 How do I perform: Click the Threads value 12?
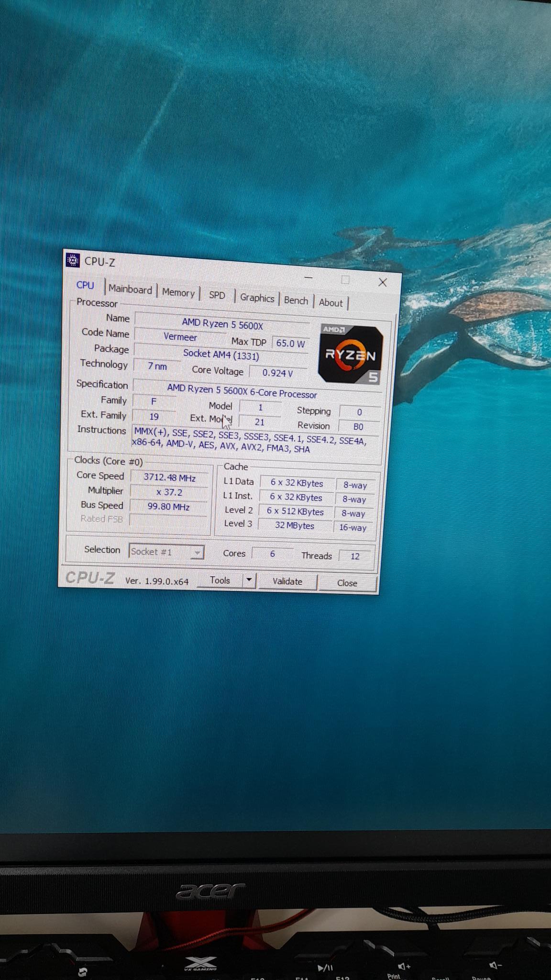click(355, 556)
